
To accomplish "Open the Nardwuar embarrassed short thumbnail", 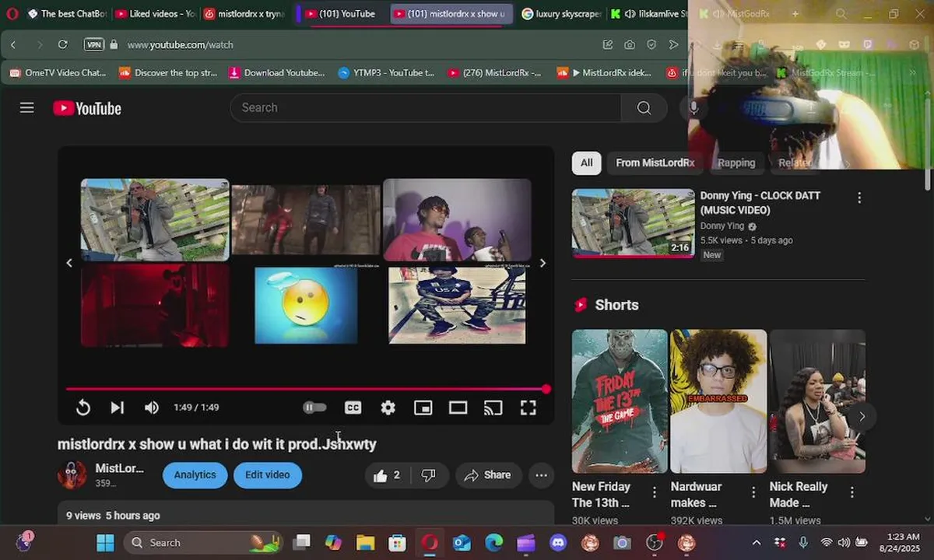I will point(718,401).
